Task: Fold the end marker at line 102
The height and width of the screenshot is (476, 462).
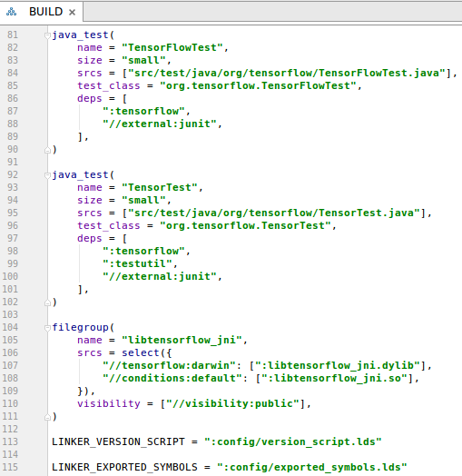Action: [x=47, y=302]
